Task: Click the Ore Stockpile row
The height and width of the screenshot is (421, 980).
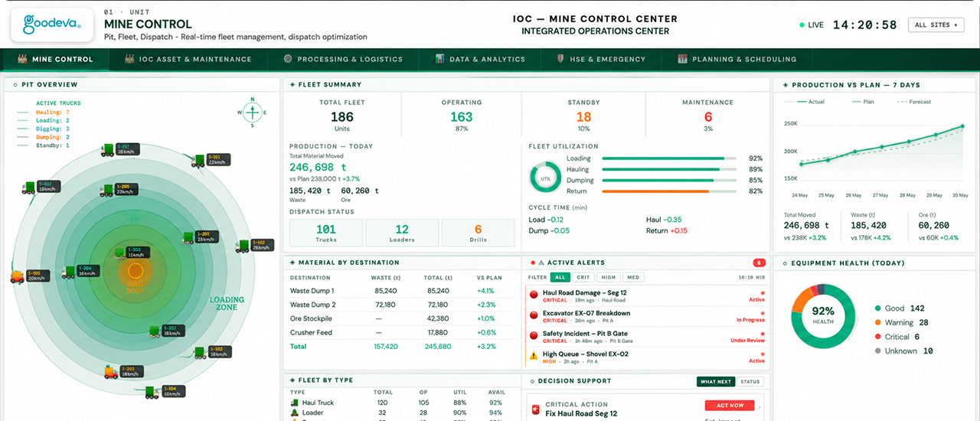Action: 400,318
